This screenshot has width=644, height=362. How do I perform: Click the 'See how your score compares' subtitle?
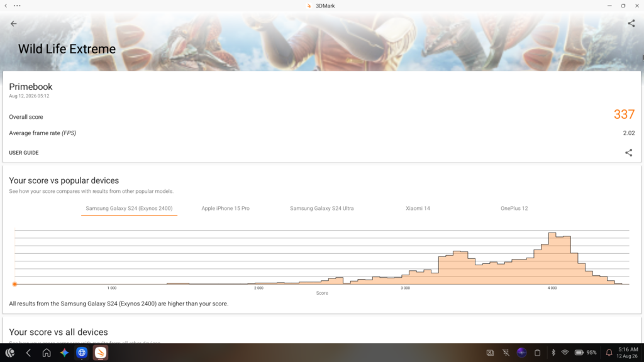[91, 191]
